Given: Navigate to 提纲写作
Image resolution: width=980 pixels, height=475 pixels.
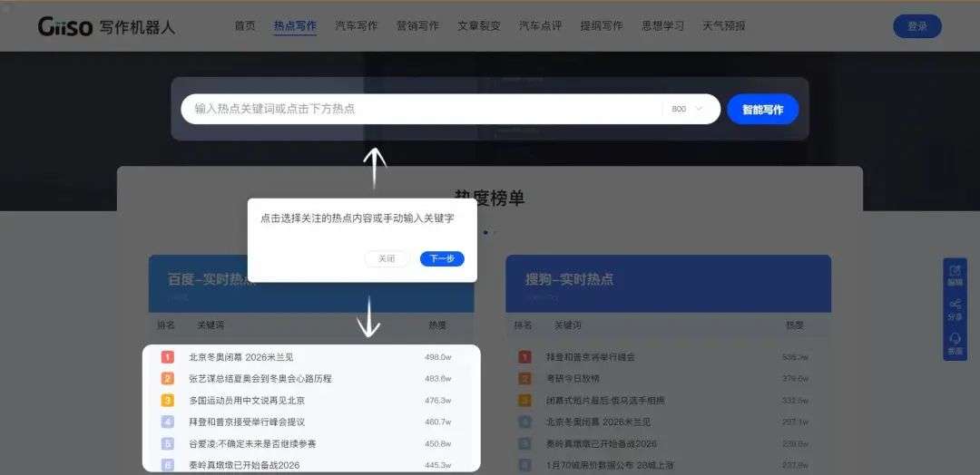Looking at the screenshot, I should [x=602, y=26].
